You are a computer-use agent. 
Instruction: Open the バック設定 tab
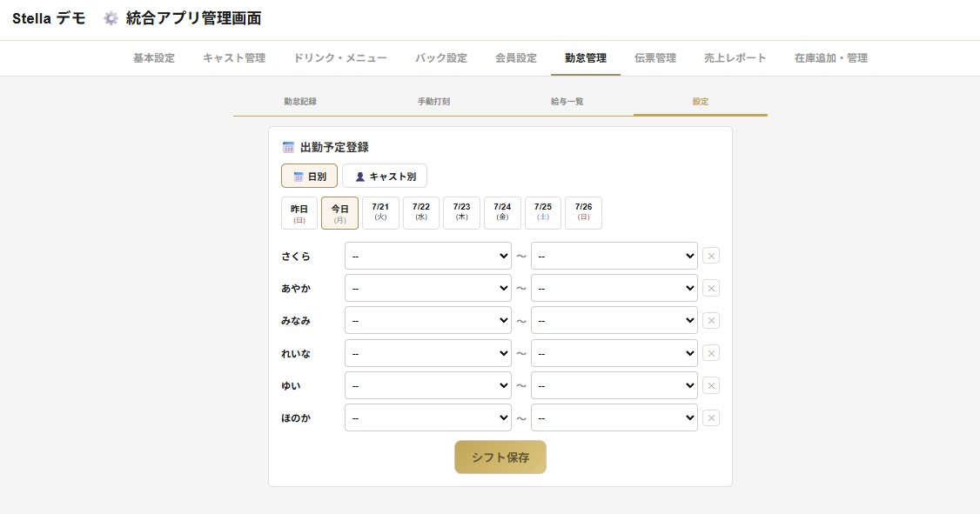click(x=441, y=58)
